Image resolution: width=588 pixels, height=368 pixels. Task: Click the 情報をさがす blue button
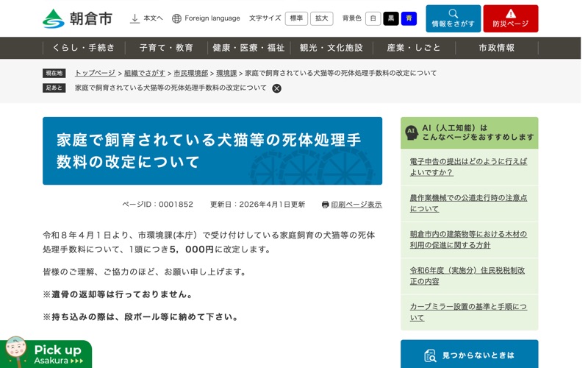coord(453,18)
